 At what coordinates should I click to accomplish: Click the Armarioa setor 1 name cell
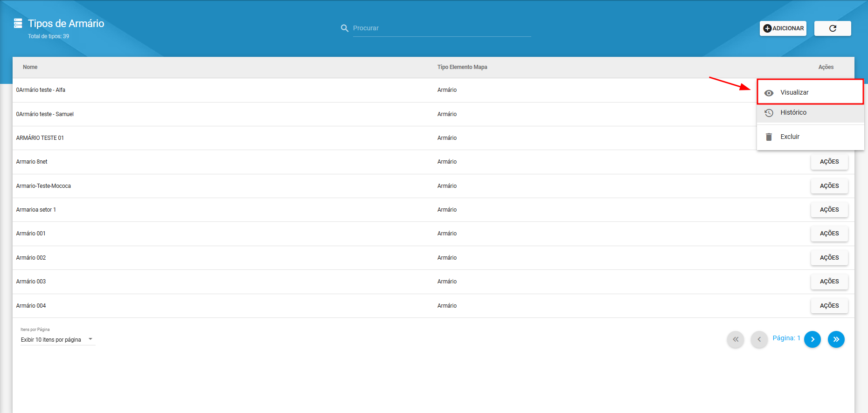point(36,210)
